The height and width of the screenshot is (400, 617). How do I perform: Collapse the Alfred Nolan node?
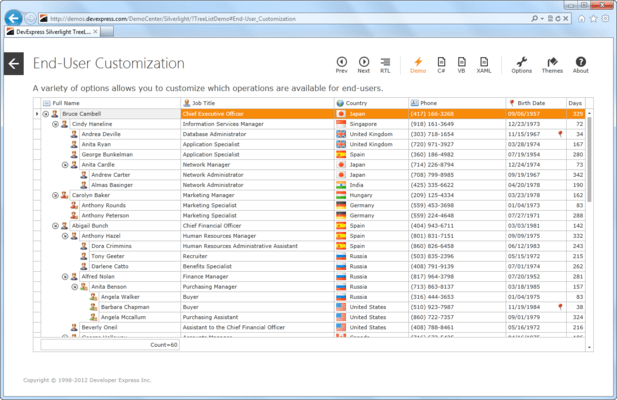pyautogui.click(x=65, y=277)
